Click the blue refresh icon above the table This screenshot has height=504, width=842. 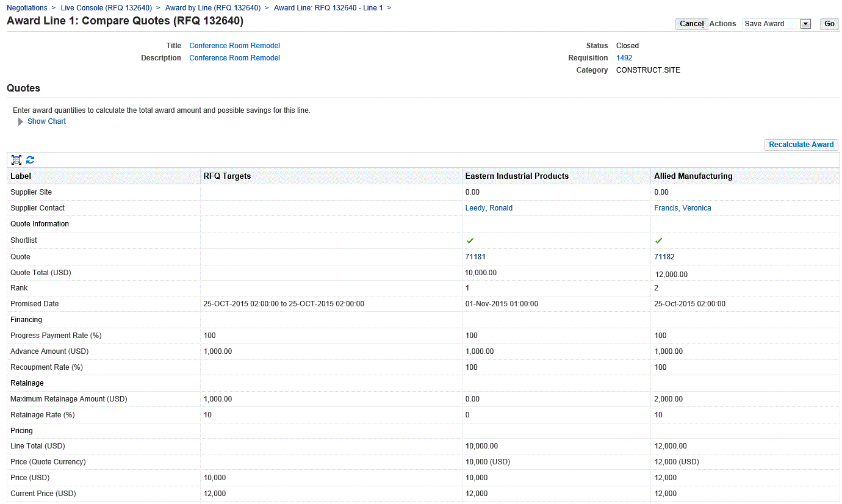(x=30, y=160)
